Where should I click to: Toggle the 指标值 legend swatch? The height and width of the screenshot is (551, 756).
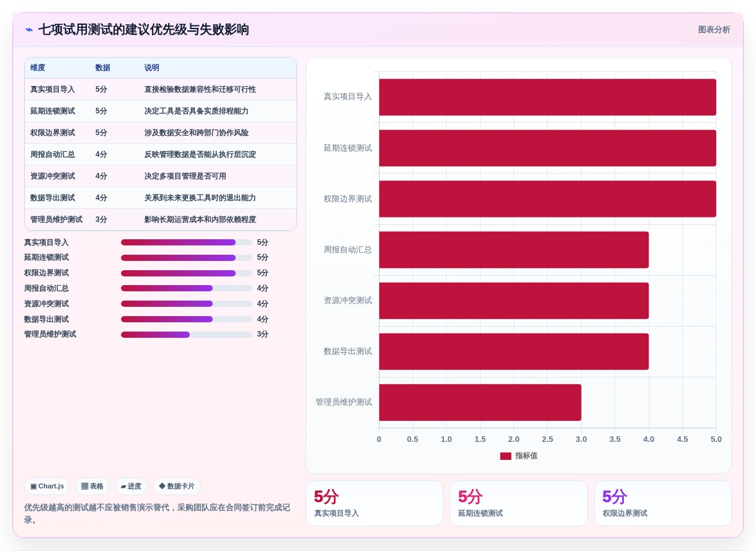pyautogui.click(x=505, y=456)
